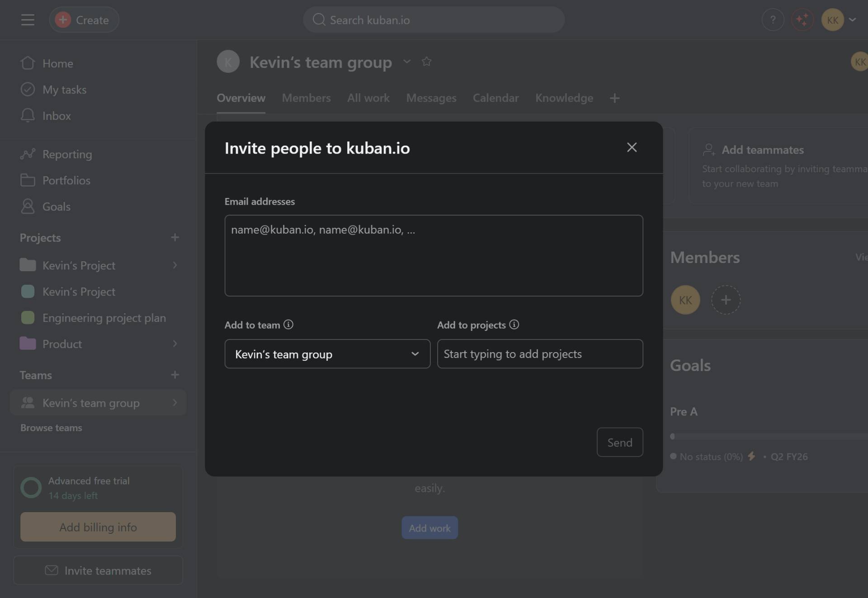Image resolution: width=868 pixels, height=598 pixels.
Task: Switch to the Messages tab
Action: pos(431,98)
